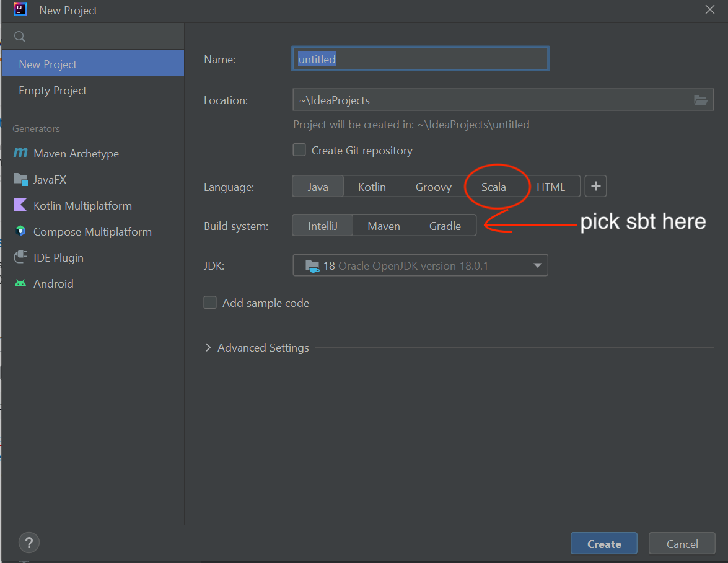Screen dimensions: 728x563
Task: Click the Maven Archetype icon
Action: (x=20, y=153)
